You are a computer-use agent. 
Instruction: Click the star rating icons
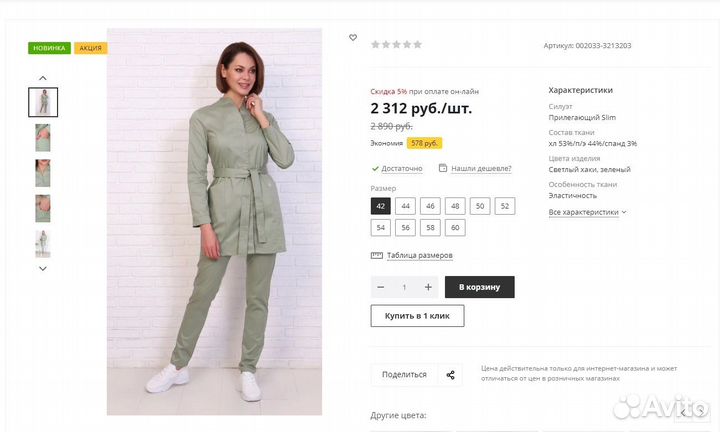tap(396, 45)
